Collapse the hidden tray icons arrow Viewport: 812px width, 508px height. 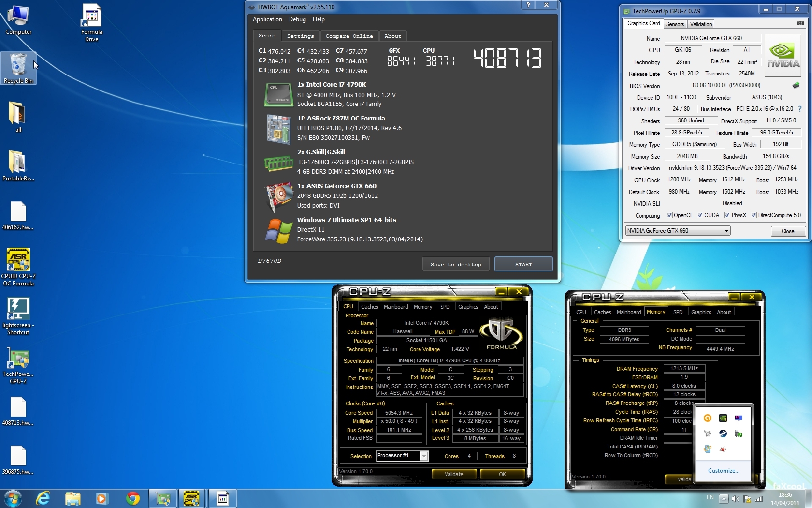click(724, 498)
